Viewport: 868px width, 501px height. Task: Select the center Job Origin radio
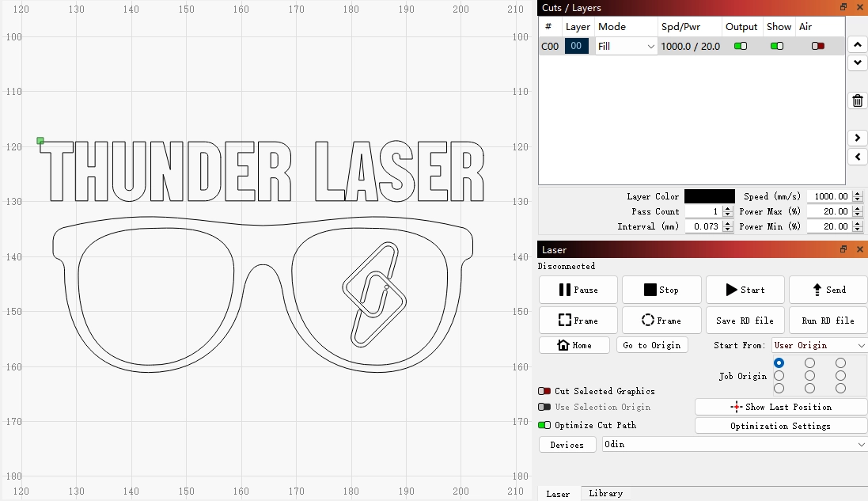pos(810,376)
